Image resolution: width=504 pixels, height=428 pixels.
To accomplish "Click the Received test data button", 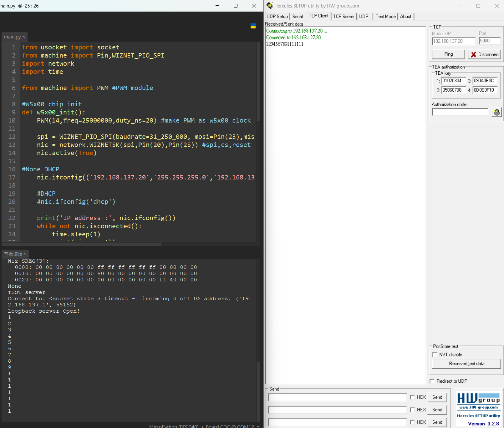I will pyautogui.click(x=466, y=364).
